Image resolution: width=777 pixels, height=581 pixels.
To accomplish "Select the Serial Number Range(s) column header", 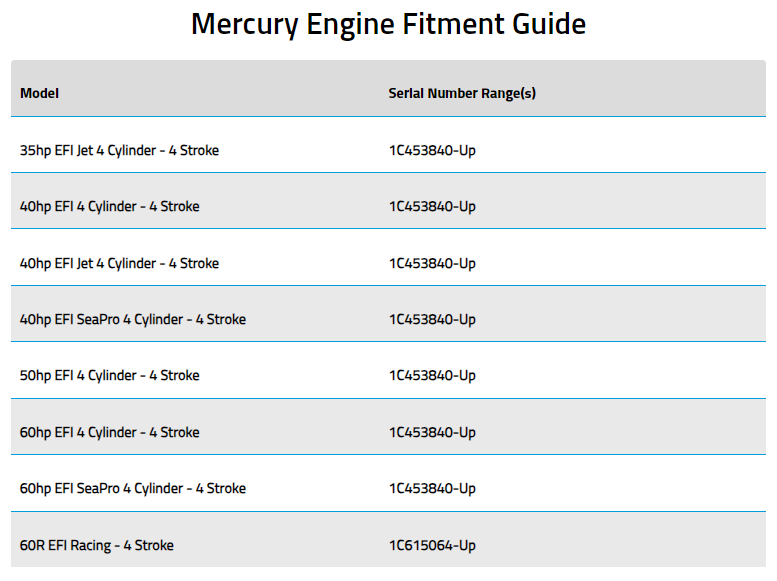I will 462,93.
